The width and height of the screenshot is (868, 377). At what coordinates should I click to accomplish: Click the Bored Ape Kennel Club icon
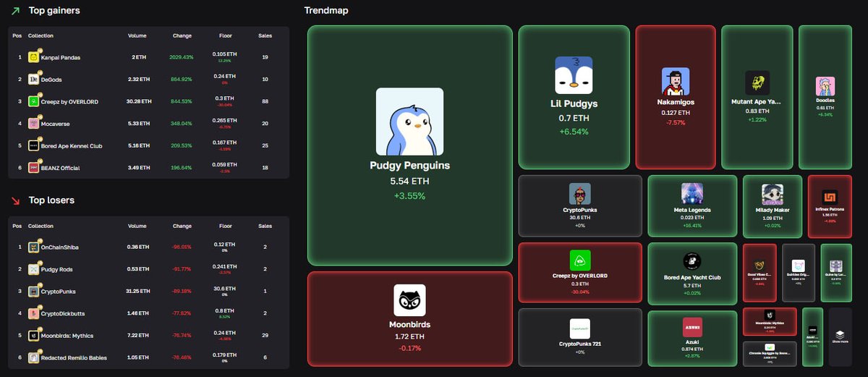click(x=33, y=146)
